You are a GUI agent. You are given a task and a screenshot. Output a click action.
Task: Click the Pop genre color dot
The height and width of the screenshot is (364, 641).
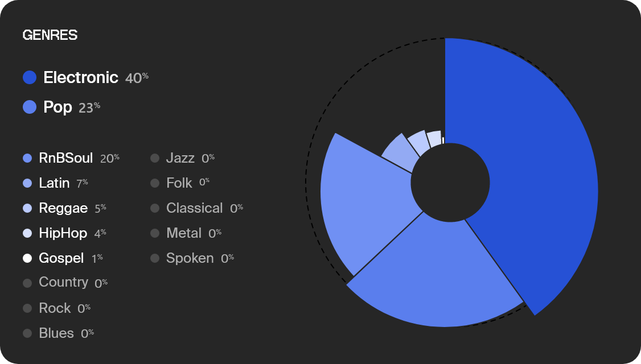point(30,107)
